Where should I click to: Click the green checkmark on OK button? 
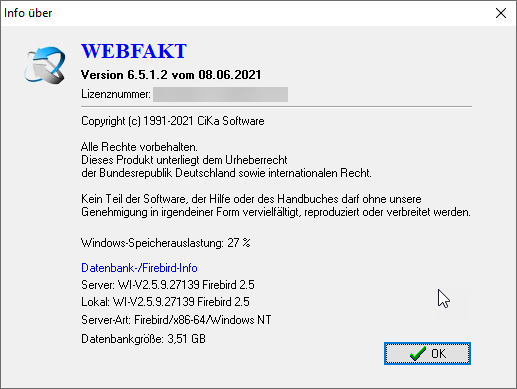[418, 354]
